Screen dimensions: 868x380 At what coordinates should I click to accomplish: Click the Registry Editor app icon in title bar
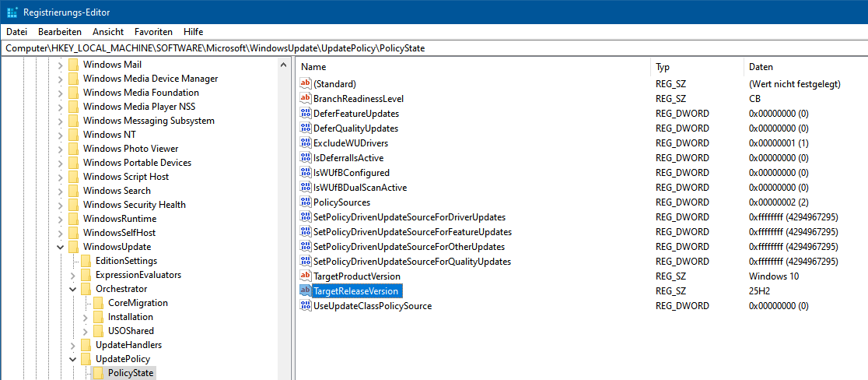[11, 11]
